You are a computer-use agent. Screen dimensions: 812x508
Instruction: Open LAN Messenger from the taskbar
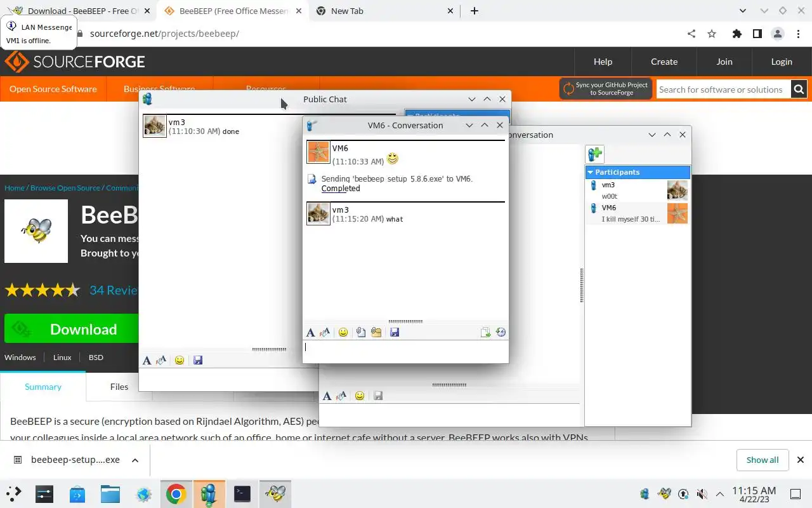tap(209, 494)
